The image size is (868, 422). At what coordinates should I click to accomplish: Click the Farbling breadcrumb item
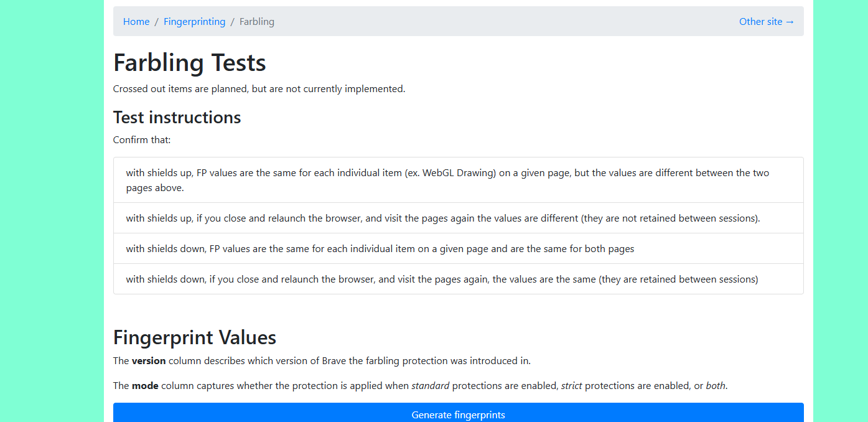click(257, 22)
